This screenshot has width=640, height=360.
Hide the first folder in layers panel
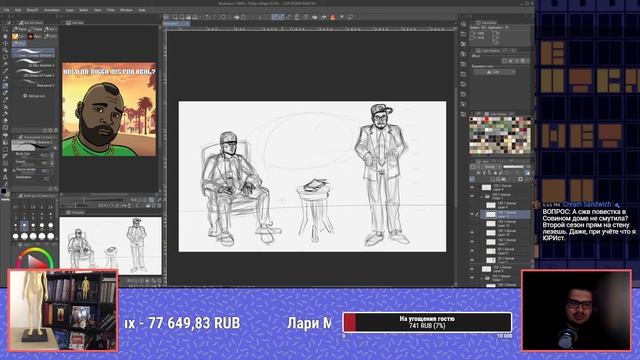click(x=472, y=197)
